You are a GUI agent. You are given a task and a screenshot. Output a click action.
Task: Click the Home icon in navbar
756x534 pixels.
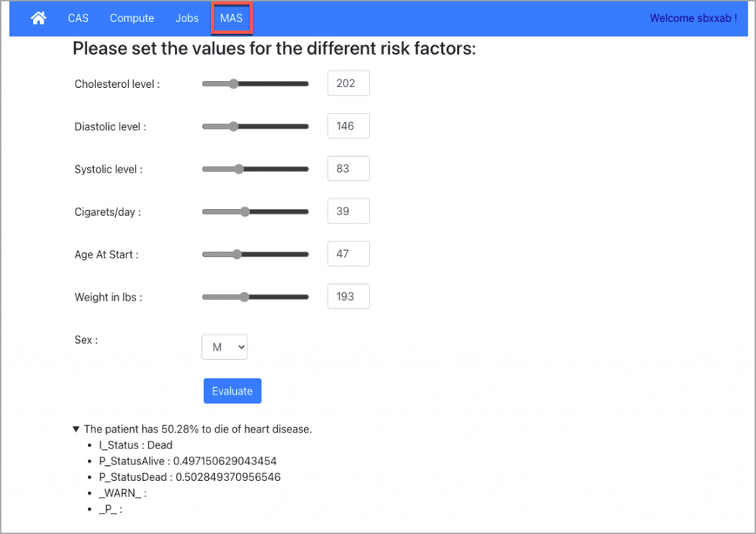[x=38, y=18]
